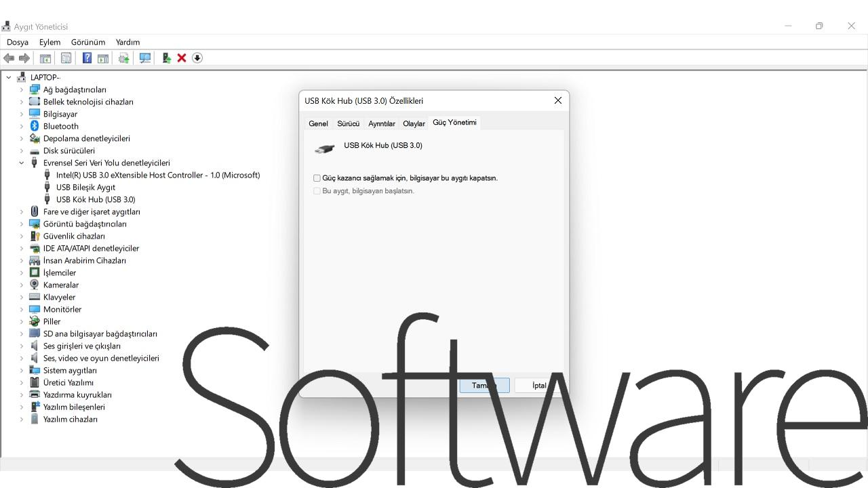Click the İşlemciler processor icon
868x488 pixels.
point(35,272)
